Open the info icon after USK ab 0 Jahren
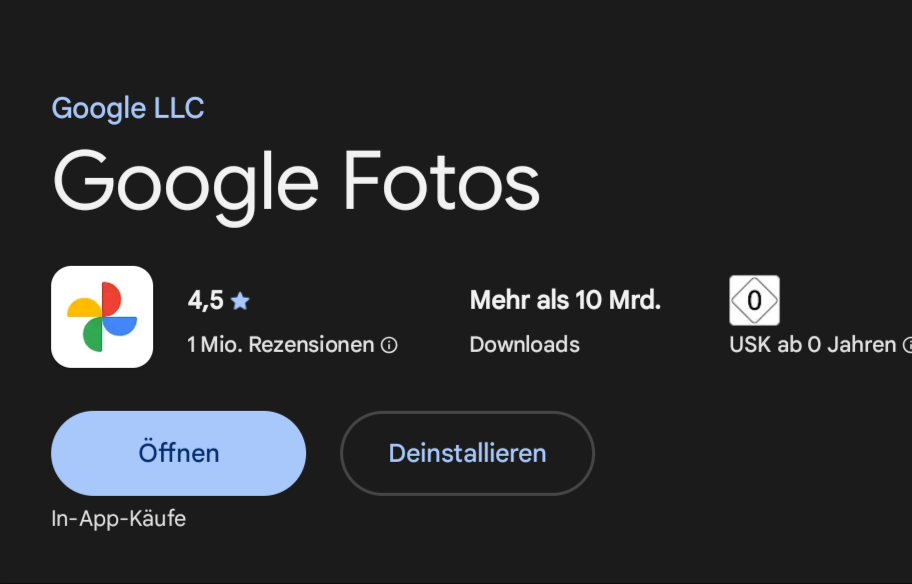The width and height of the screenshot is (912, 584). (x=908, y=345)
